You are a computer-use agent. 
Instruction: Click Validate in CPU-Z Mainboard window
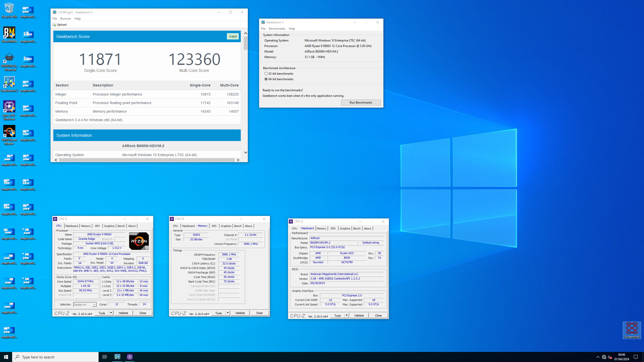click(x=359, y=315)
